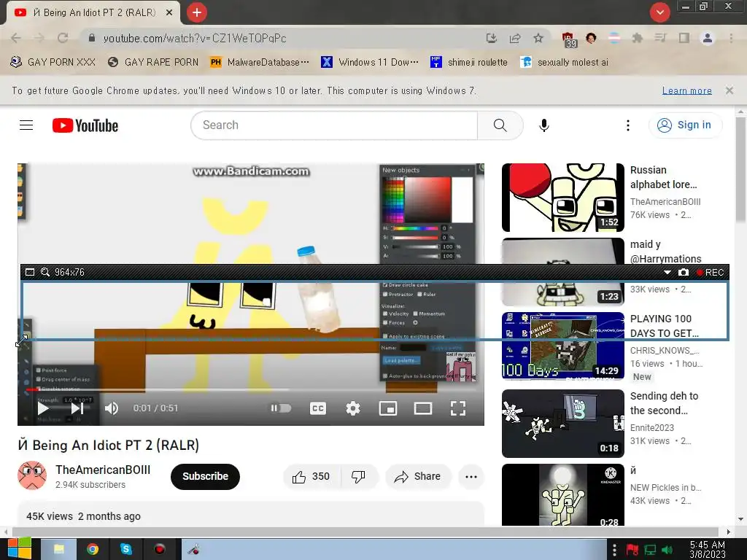Open Bandicam overlay dropdown arrow
The image size is (747, 560).
pyautogui.click(x=667, y=273)
